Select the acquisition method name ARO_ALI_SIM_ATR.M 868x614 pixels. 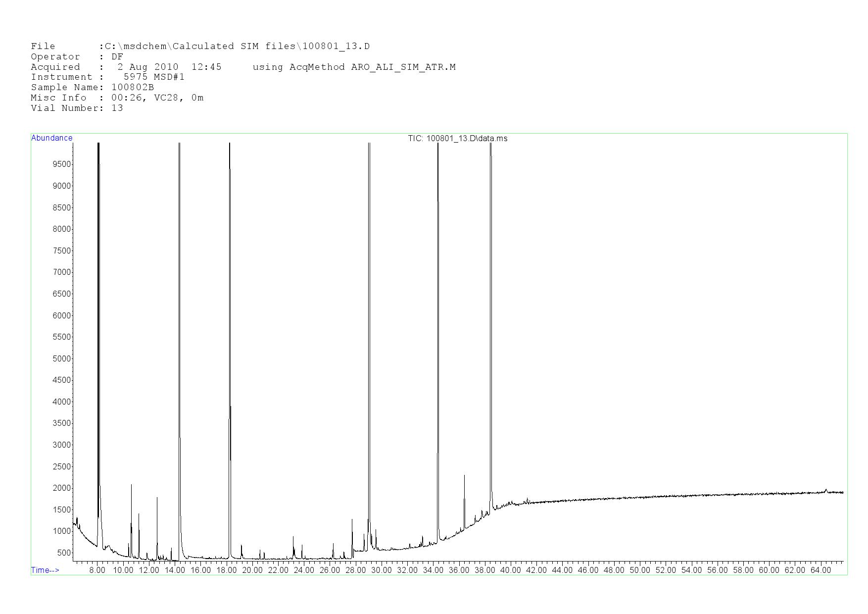coord(403,67)
